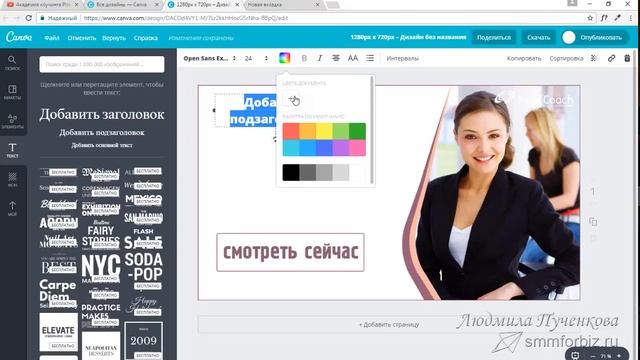
Task: Zoom in with plus in zoom bar
Action: (x=619, y=356)
